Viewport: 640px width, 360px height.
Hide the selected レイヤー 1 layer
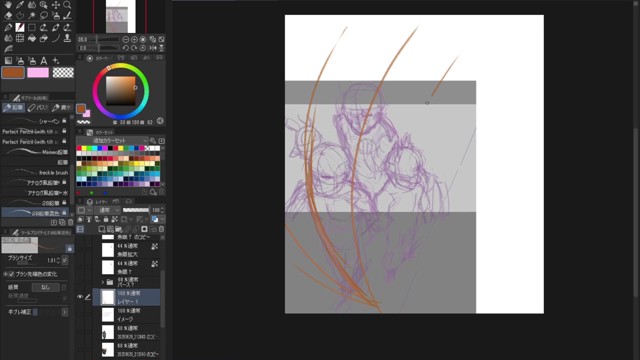[80, 297]
